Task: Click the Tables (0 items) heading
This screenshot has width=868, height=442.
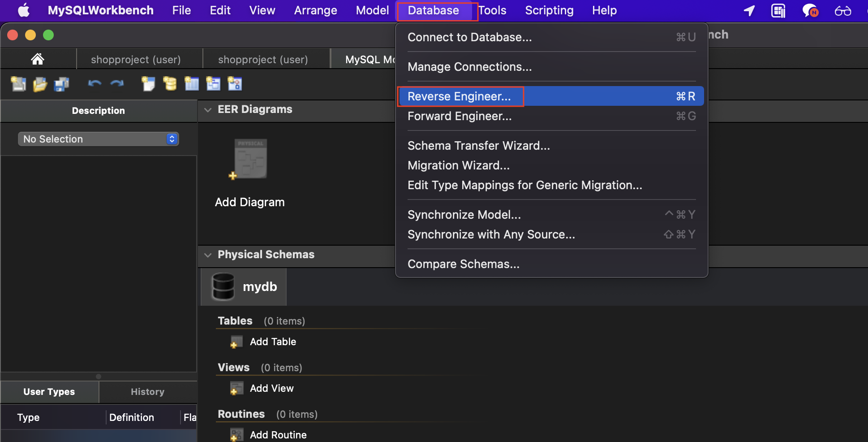Action: pos(261,321)
